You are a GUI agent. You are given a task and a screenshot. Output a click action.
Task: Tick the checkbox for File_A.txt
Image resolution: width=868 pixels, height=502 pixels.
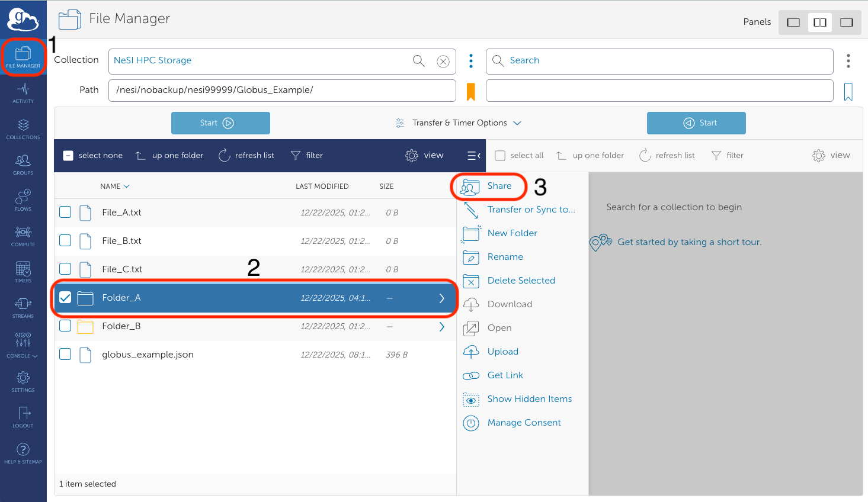pos(65,212)
